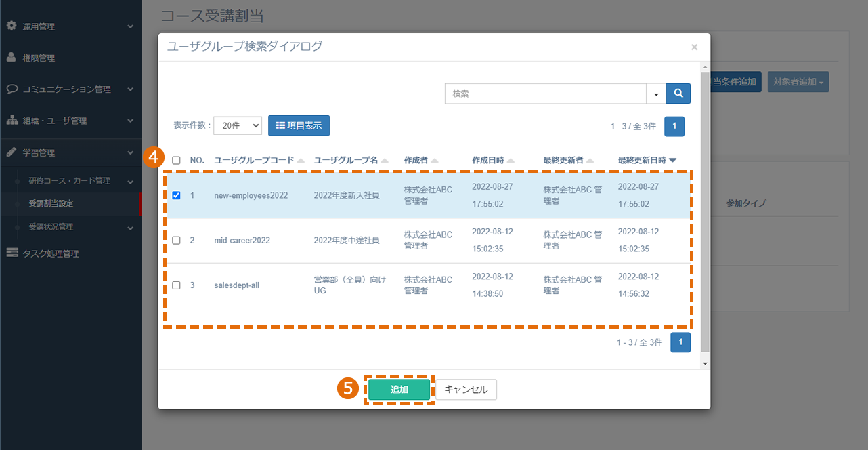Sort by ユーザグループコード column arrow
This screenshot has height=450, width=868.
point(301,161)
